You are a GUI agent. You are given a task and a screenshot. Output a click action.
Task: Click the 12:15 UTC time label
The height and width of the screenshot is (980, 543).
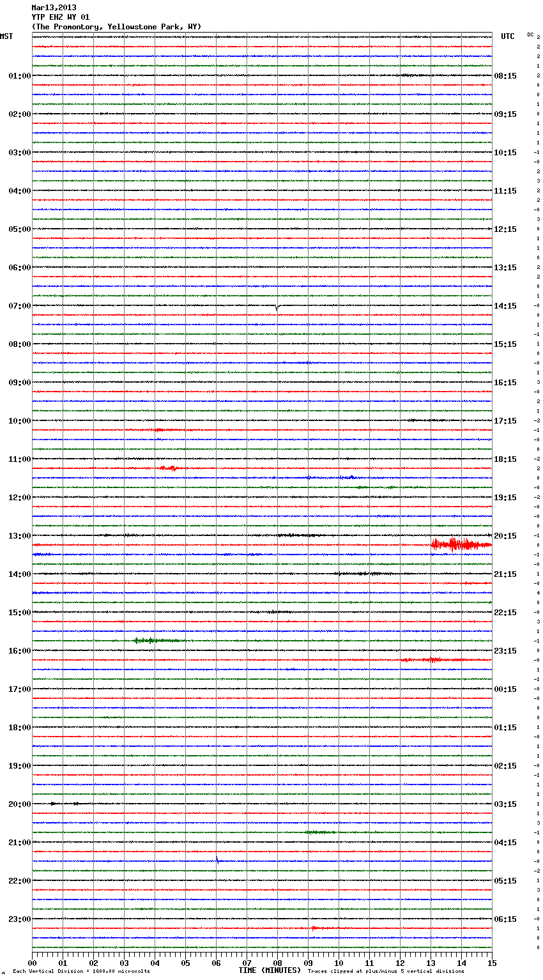pos(505,229)
